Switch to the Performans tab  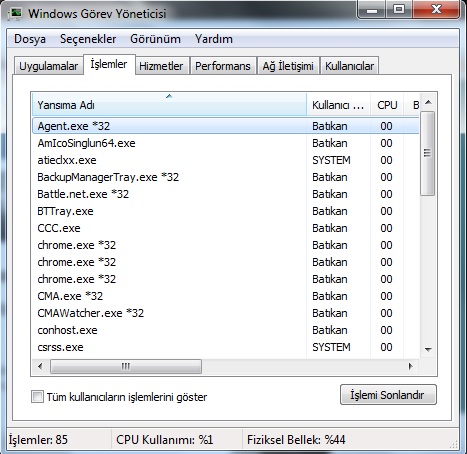(x=223, y=66)
